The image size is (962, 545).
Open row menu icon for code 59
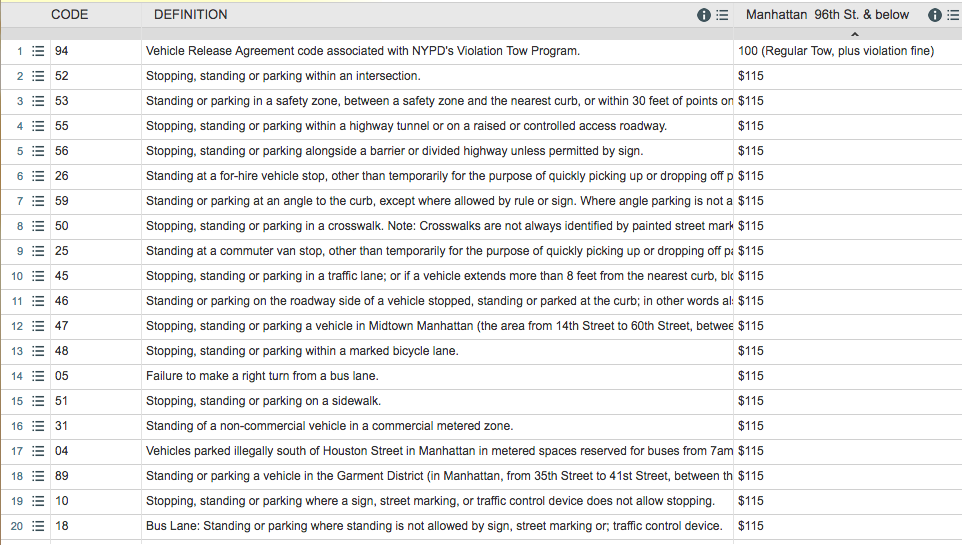coord(38,201)
